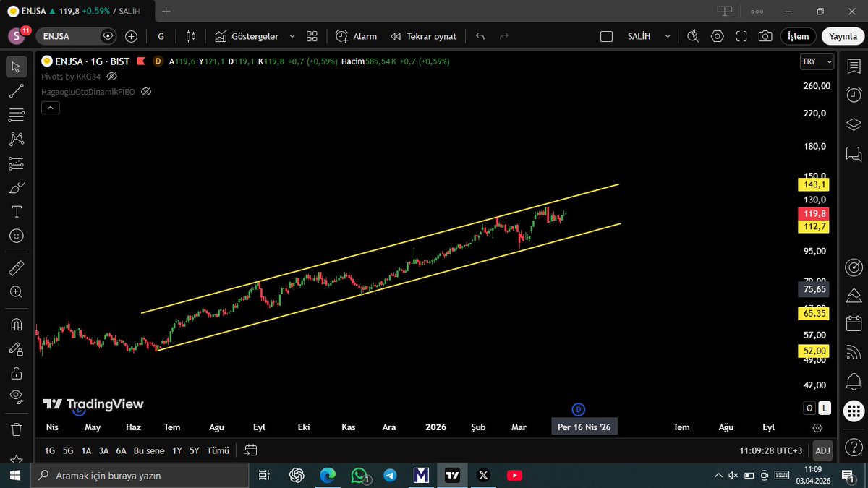Open Telegram from the taskbar

[390, 476]
